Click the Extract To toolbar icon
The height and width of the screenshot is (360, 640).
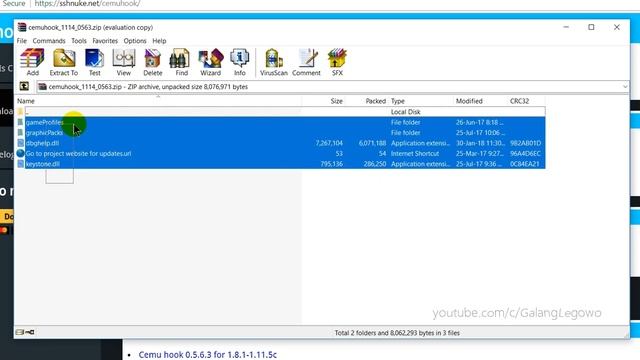tap(64, 62)
